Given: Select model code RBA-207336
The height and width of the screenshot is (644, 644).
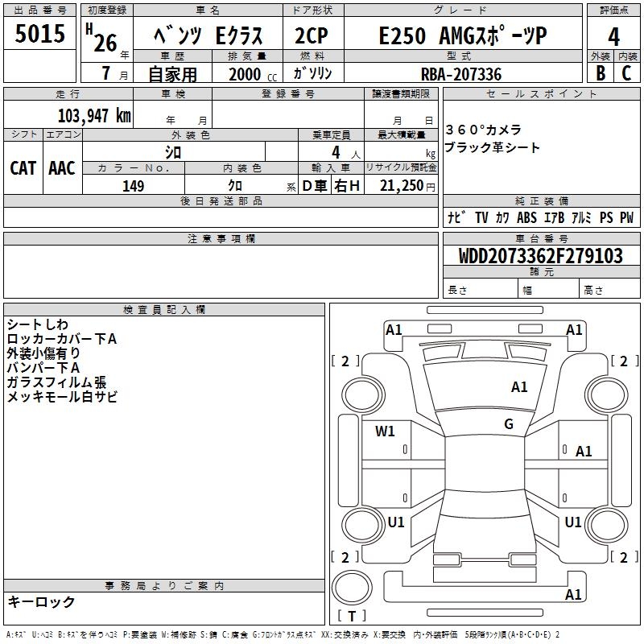Looking at the screenshot, I should (460, 74).
